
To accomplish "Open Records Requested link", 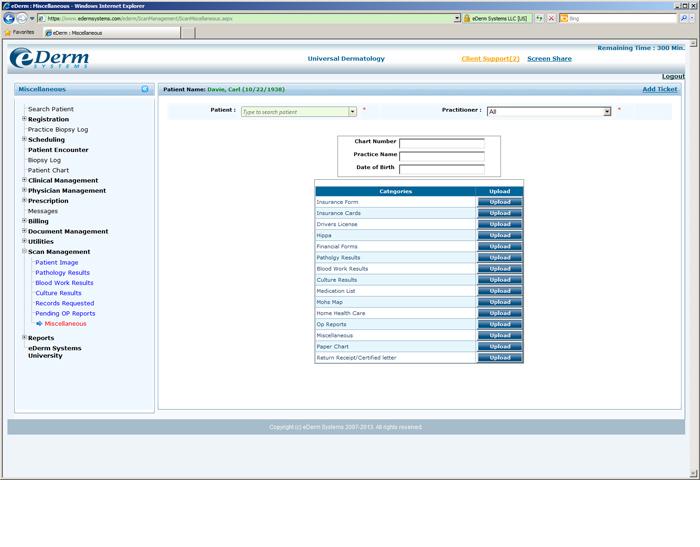I will pos(65,303).
